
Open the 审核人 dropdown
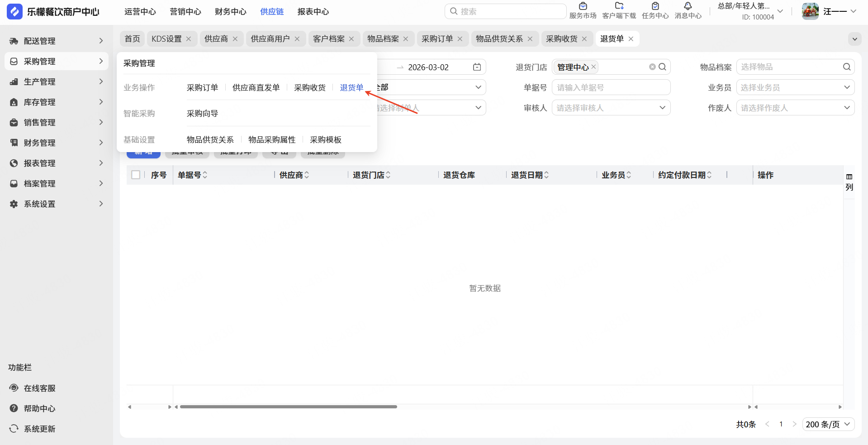tap(611, 108)
